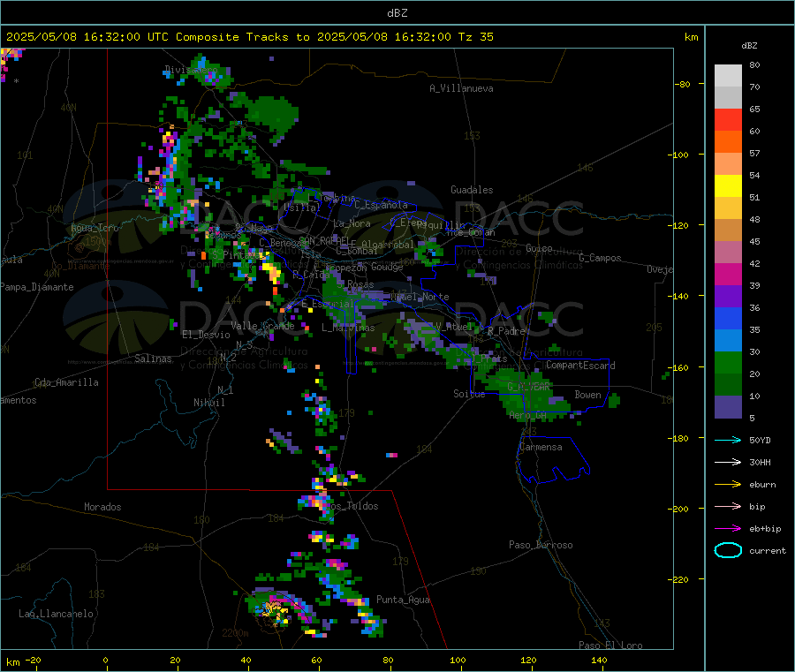
Task: Click the Pampa_Diamante map label
Action: pyautogui.click(x=36, y=287)
